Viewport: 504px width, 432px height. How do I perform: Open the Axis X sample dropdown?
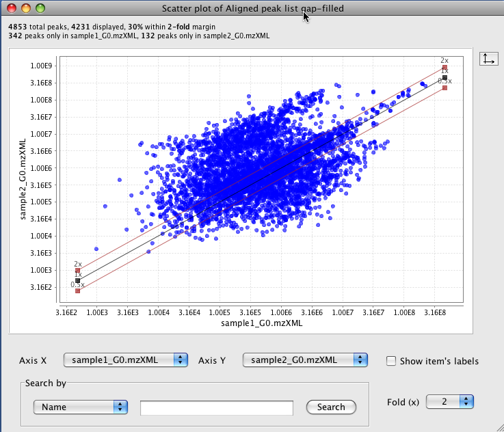pos(126,360)
